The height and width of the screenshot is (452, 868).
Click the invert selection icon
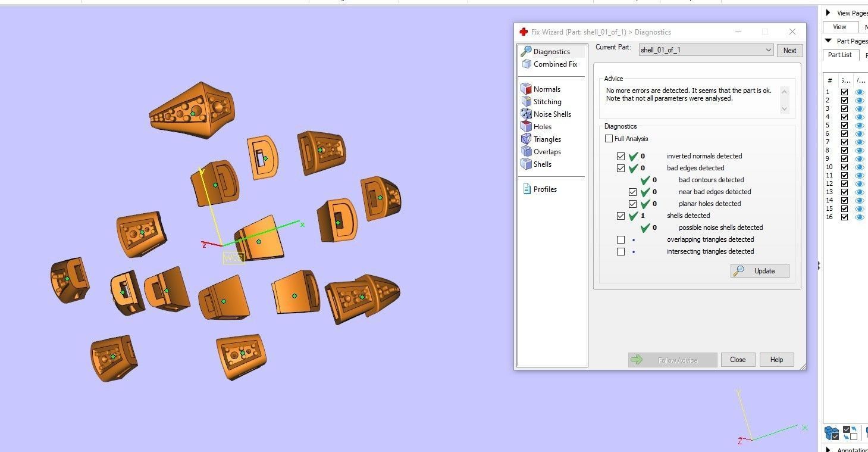(850, 433)
